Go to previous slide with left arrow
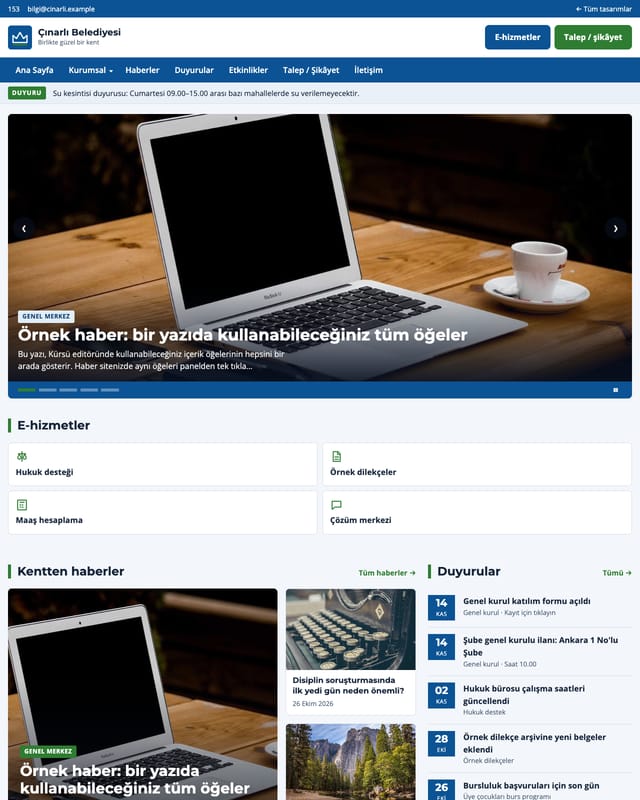This screenshot has height=800, width=640. 24,229
